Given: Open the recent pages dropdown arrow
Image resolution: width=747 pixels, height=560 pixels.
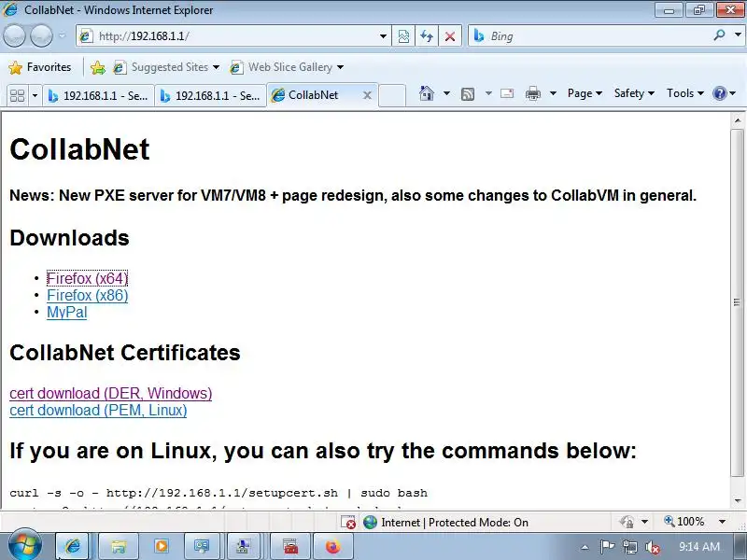Looking at the screenshot, I should [62, 35].
